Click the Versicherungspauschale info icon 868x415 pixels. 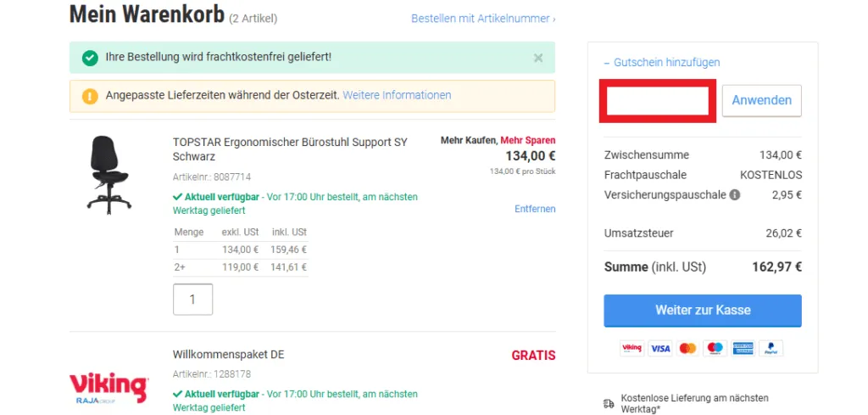735,195
